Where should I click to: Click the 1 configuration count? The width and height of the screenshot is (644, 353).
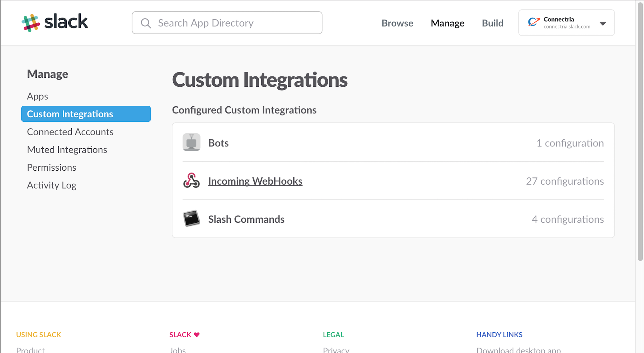570,143
